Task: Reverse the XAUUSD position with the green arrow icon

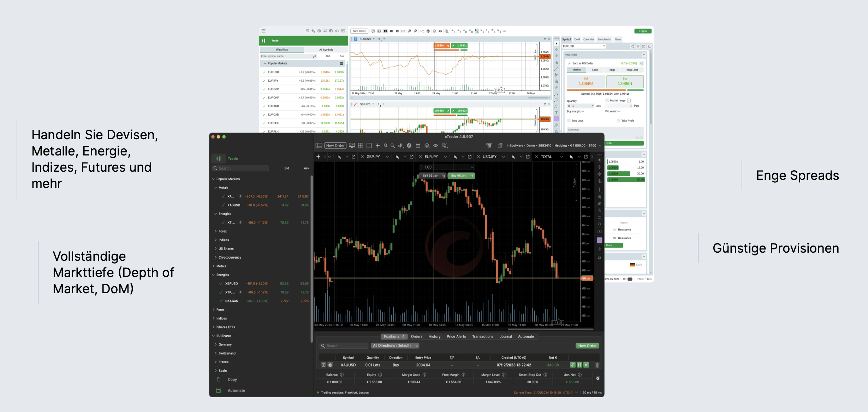Action: (573, 365)
